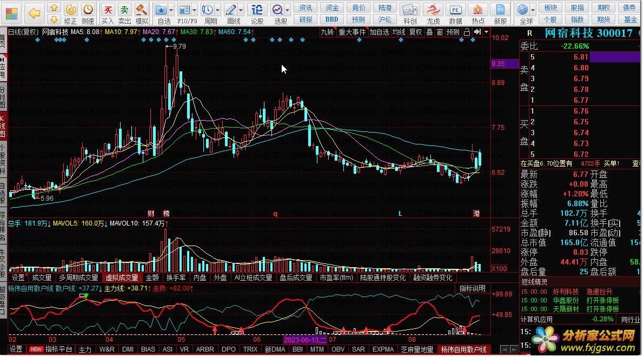Open the 分时图 sidebar tab
644x357 pixels.
pos(3,96)
